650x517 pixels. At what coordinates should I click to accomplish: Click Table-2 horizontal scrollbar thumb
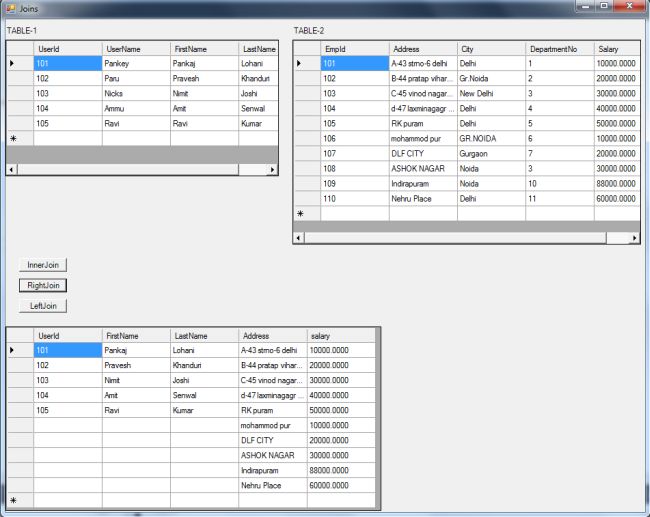click(455, 238)
